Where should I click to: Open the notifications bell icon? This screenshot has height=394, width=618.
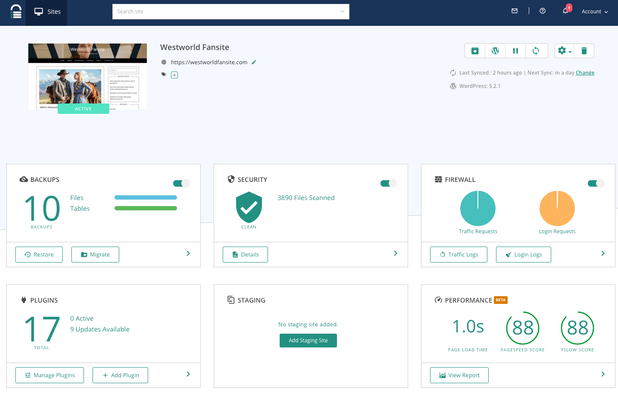[x=565, y=11]
